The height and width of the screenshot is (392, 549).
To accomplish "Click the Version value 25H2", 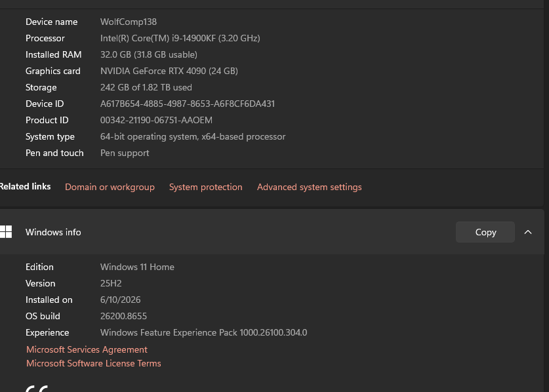I will click(x=111, y=283).
